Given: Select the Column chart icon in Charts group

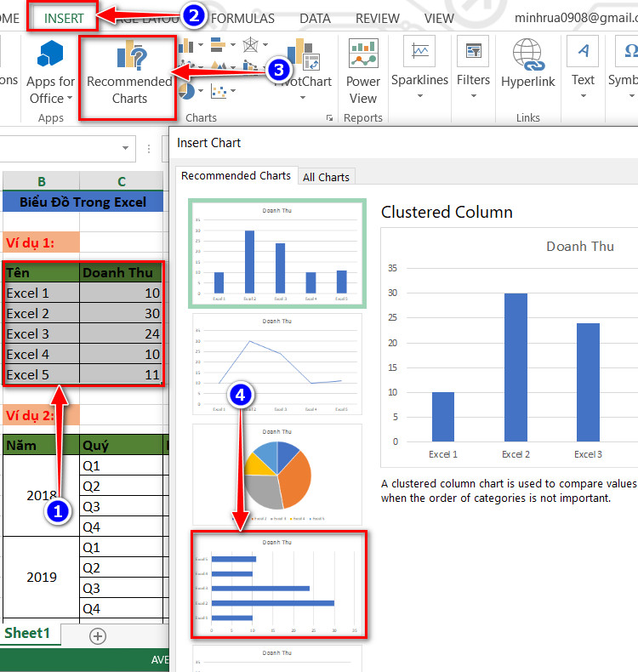Looking at the screenshot, I should point(186,45).
